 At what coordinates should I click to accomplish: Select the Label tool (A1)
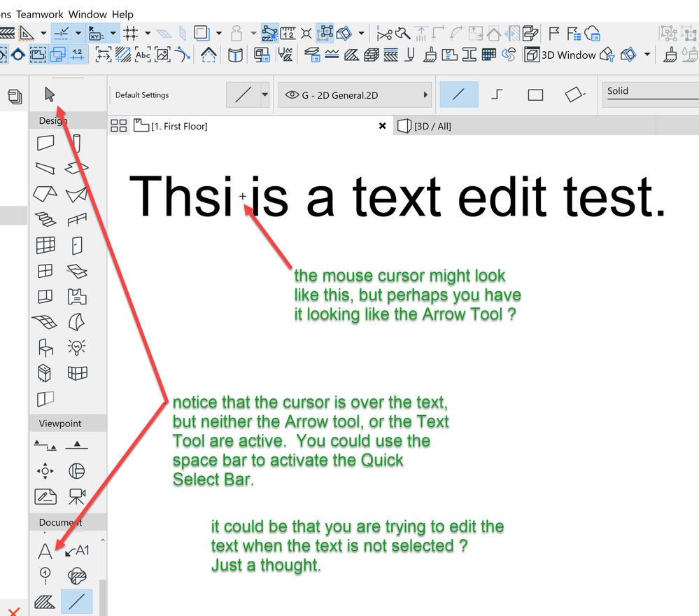pyautogui.click(x=77, y=551)
